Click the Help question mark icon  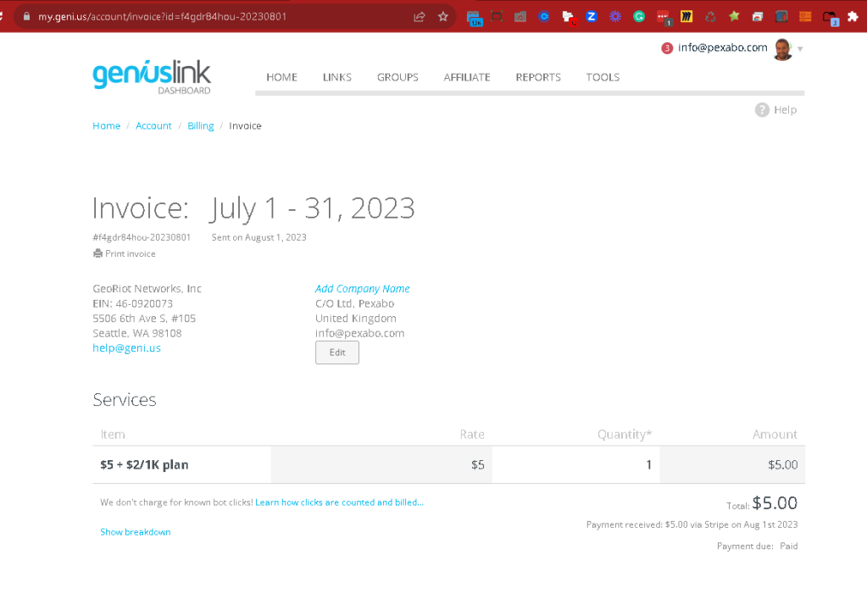click(x=762, y=110)
